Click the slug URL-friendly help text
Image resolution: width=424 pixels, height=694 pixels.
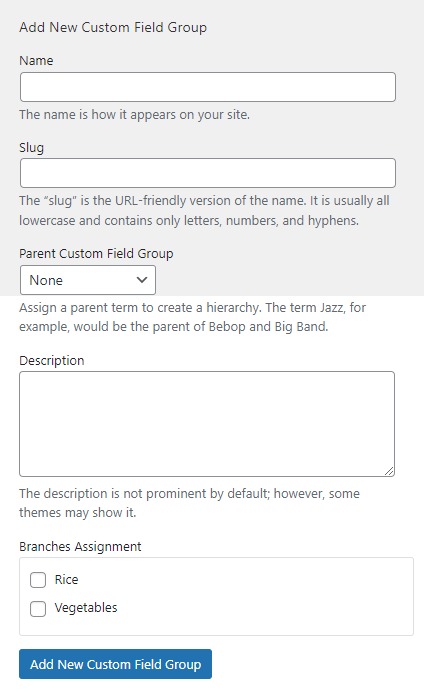(x=204, y=211)
